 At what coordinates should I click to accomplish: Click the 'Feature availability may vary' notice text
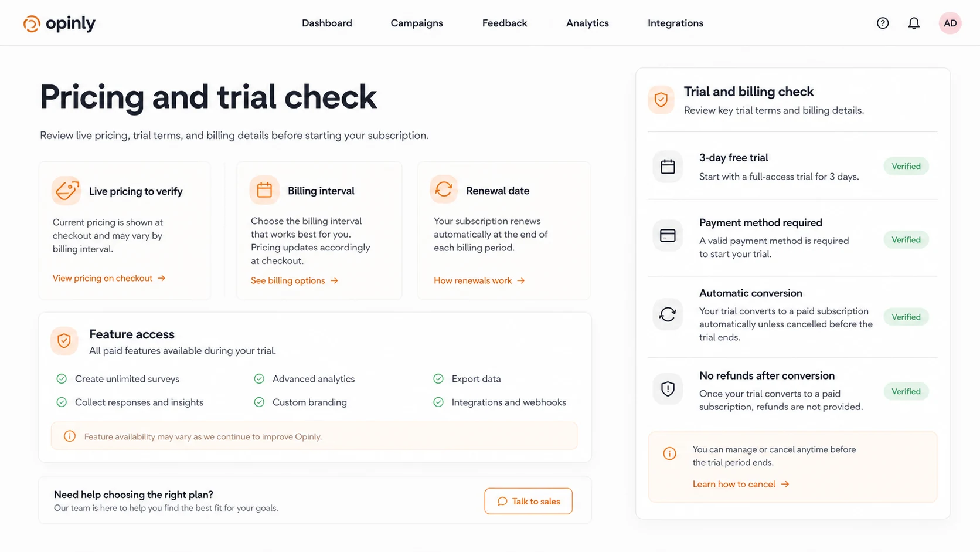coord(203,436)
